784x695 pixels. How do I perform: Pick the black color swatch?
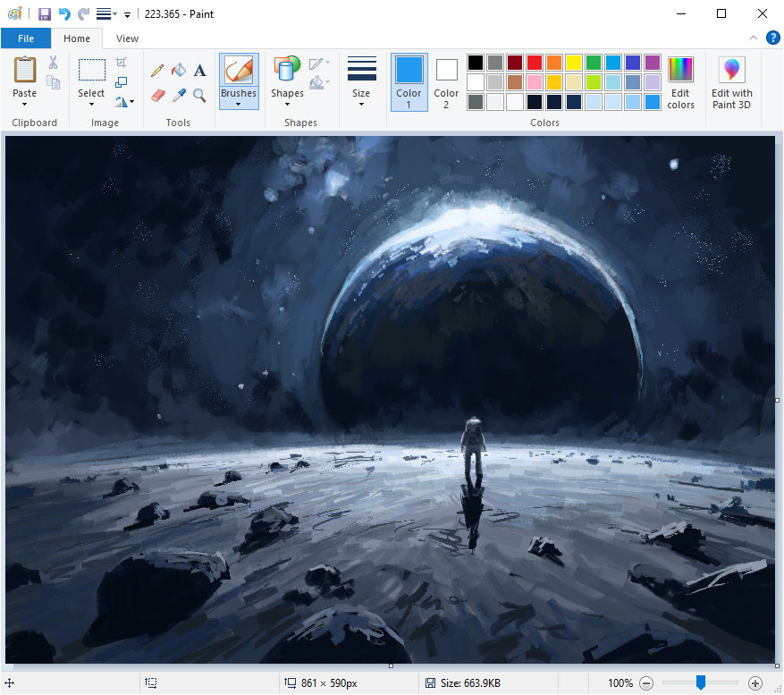pos(476,63)
